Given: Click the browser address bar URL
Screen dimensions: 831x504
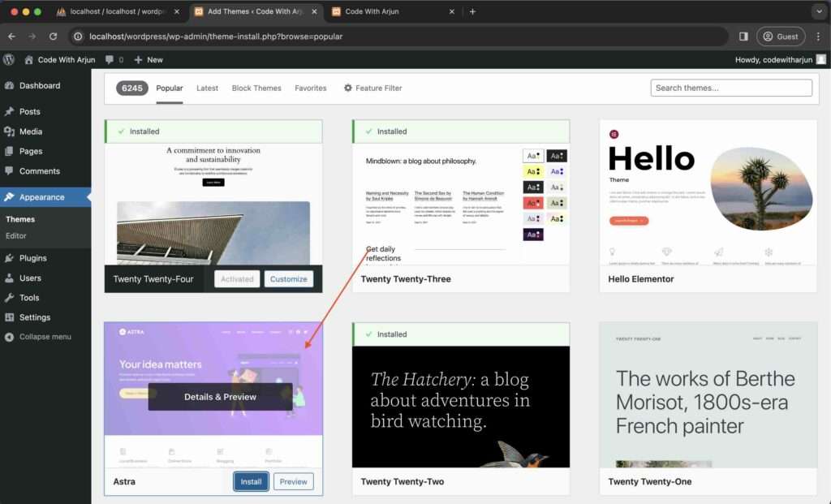Looking at the screenshot, I should (x=216, y=37).
